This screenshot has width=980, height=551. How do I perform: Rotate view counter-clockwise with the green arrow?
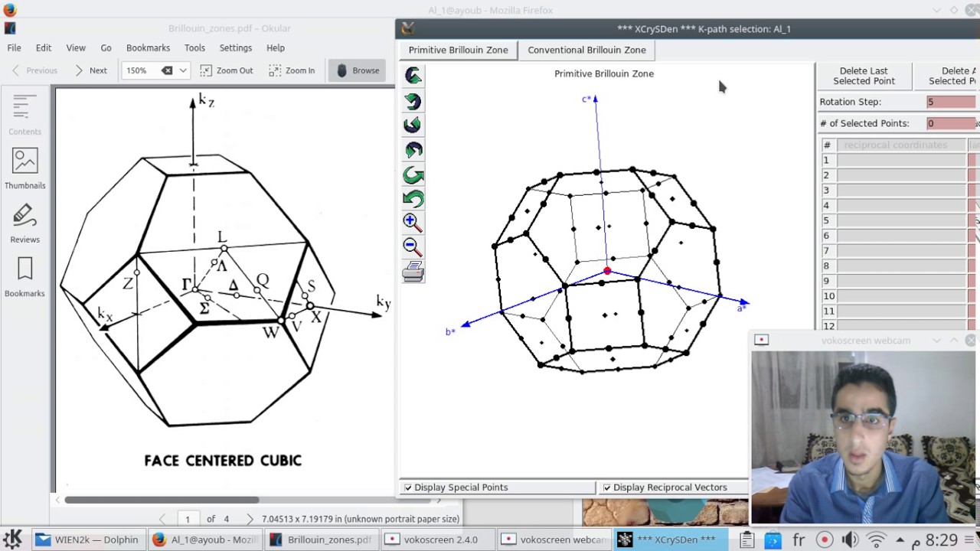point(413,199)
